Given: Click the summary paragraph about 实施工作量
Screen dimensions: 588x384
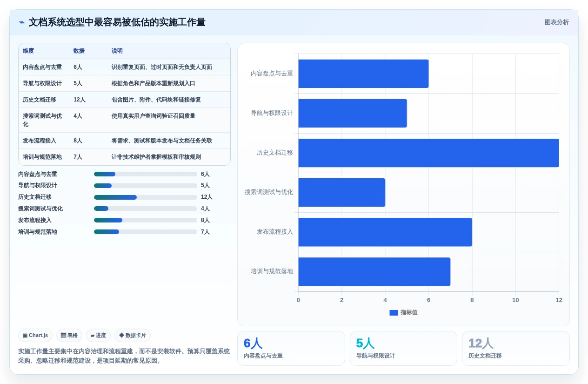Looking at the screenshot, I should pos(124,356).
